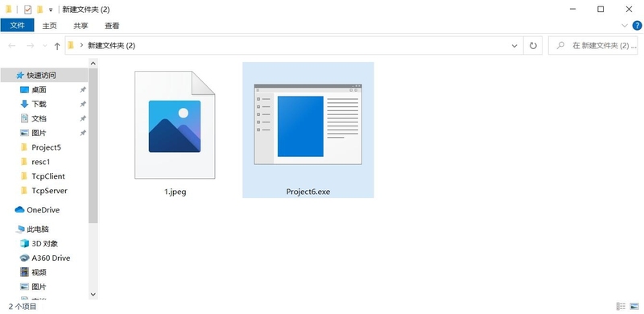Click the properties checkmark icon in title bar
644x314 pixels.
(27, 9)
